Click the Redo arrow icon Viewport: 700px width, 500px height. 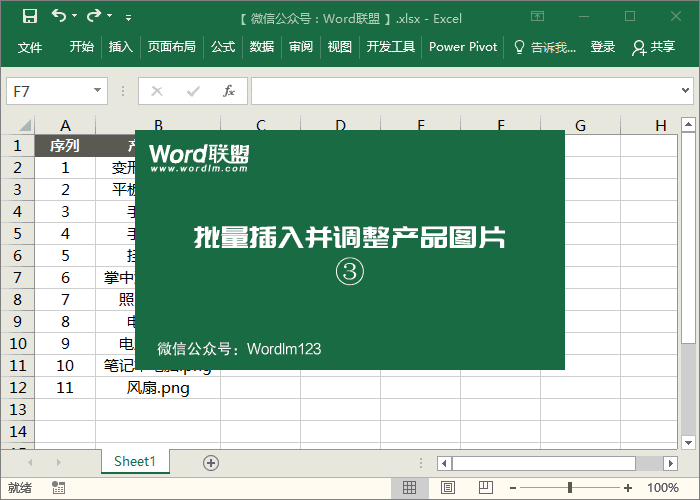coord(94,16)
